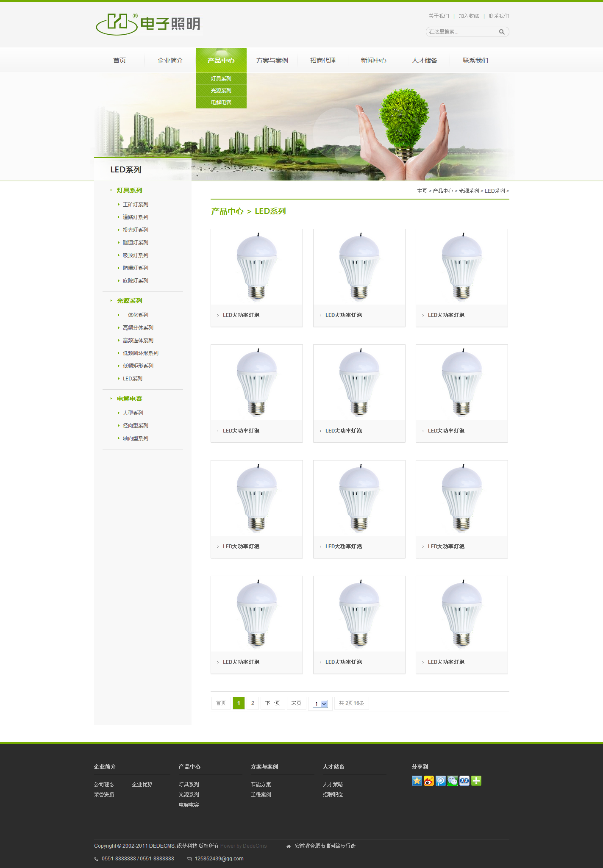Open 隧道灯系列 in sidebar

[x=135, y=243]
